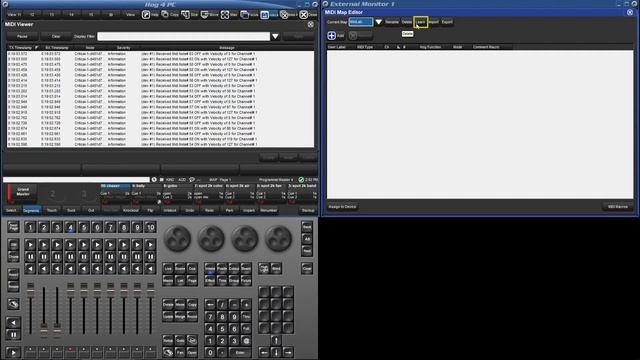Click the pause button of playback master 5
Screen dimensions: 640x360
[84, 256]
